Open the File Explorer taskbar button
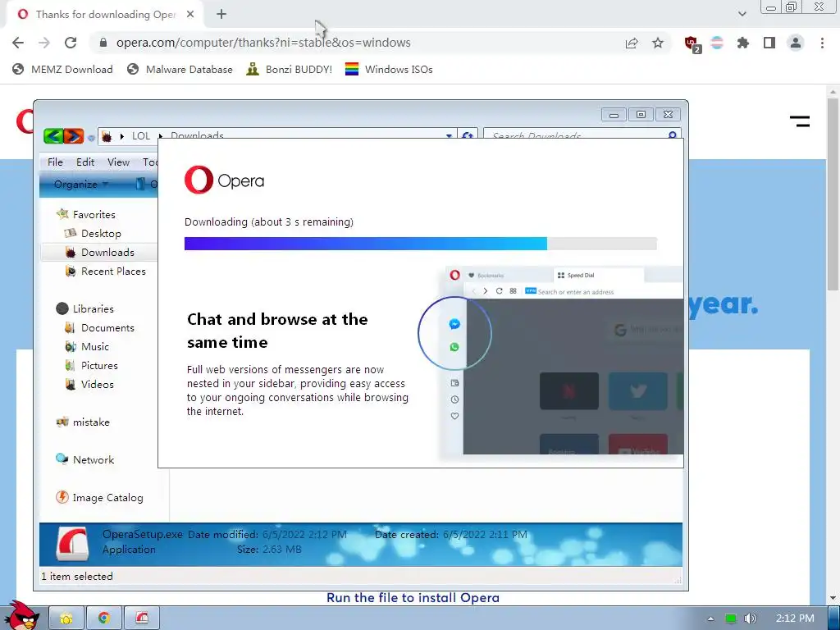840x630 pixels. [66, 619]
